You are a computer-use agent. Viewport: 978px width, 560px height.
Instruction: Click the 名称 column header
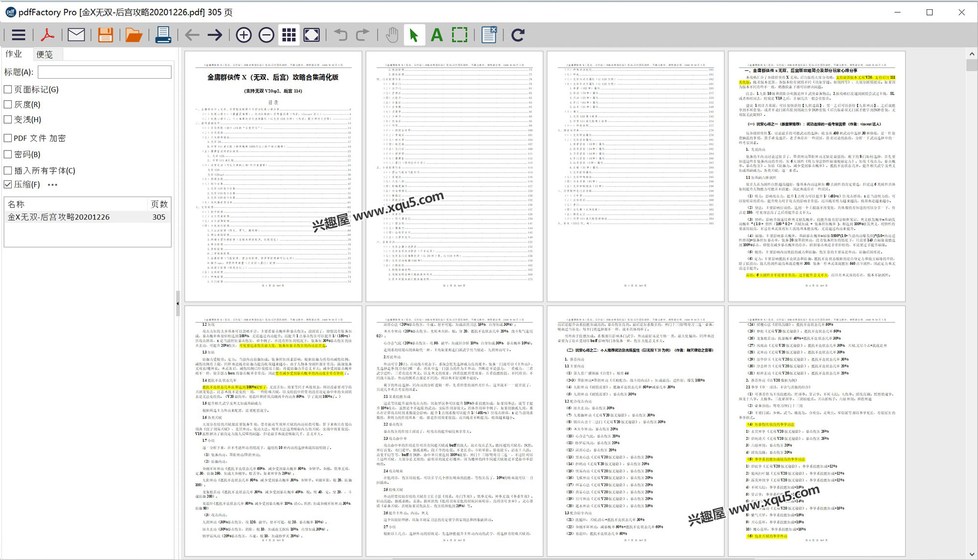(x=76, y=204)
